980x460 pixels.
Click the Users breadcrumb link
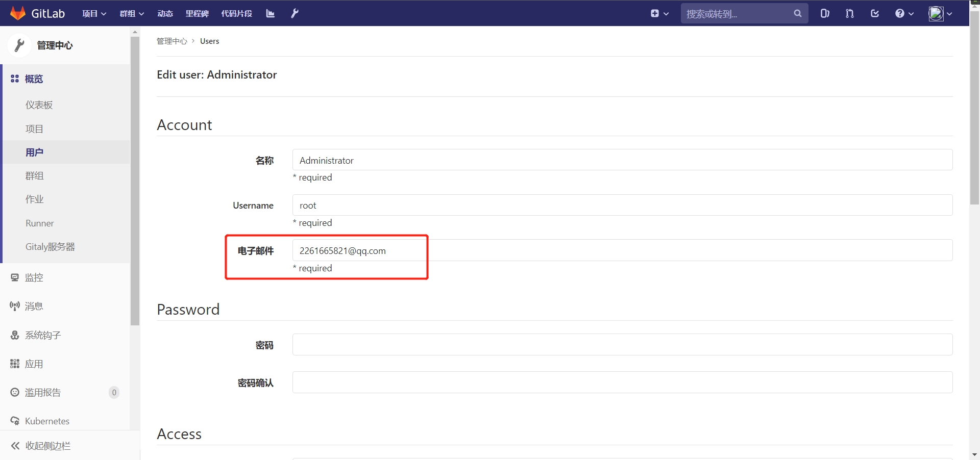click(x=209, y=41)
